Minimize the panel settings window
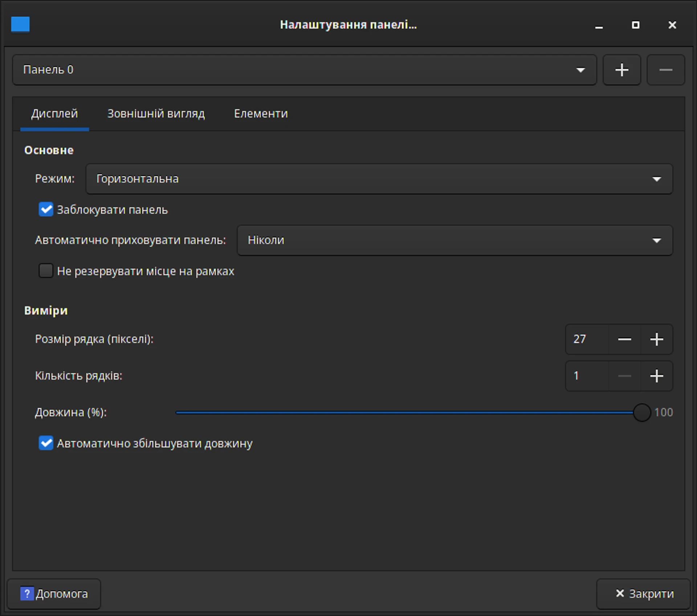The height and width of the screenshot is (616, 697). coord(599,25)
